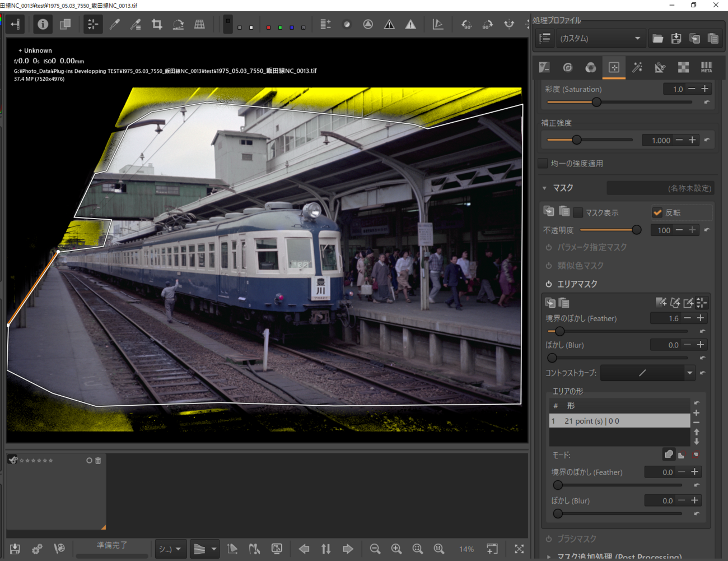Toggle the エリアマスク power button

tap(549, 284)
